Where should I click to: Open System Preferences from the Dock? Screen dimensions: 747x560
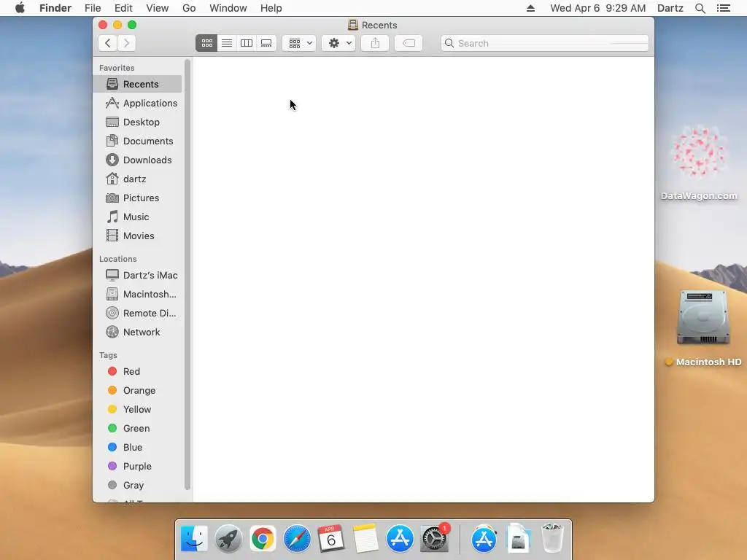click(434, 539)
